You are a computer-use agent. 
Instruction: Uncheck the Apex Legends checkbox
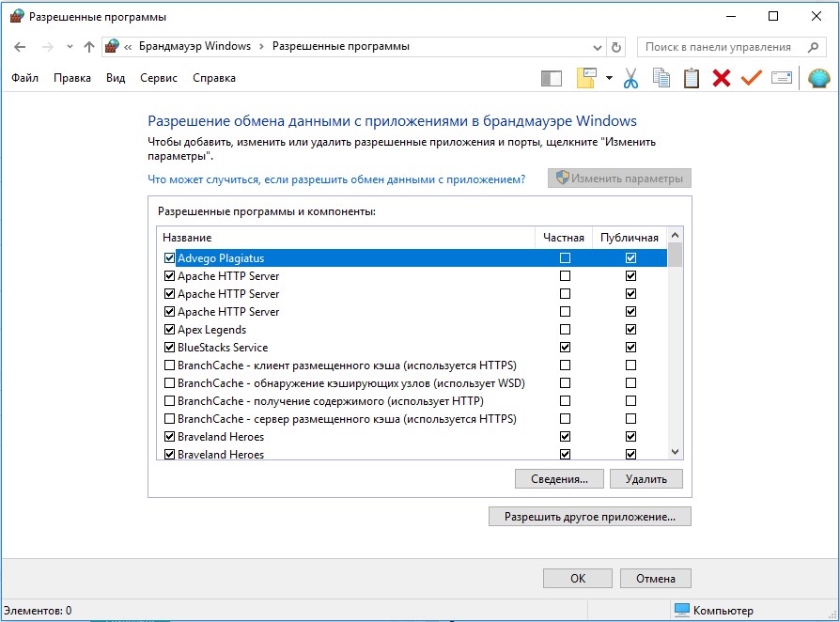coord(169,330)
